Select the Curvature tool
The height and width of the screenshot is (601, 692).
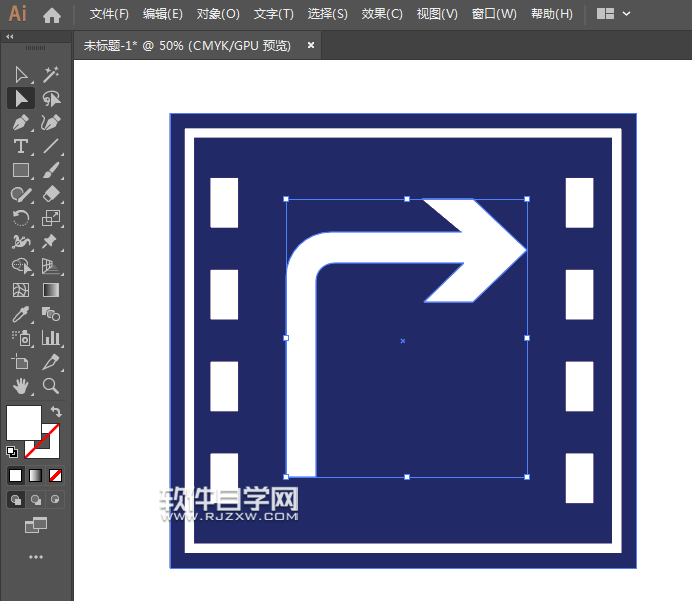(51, 122)
